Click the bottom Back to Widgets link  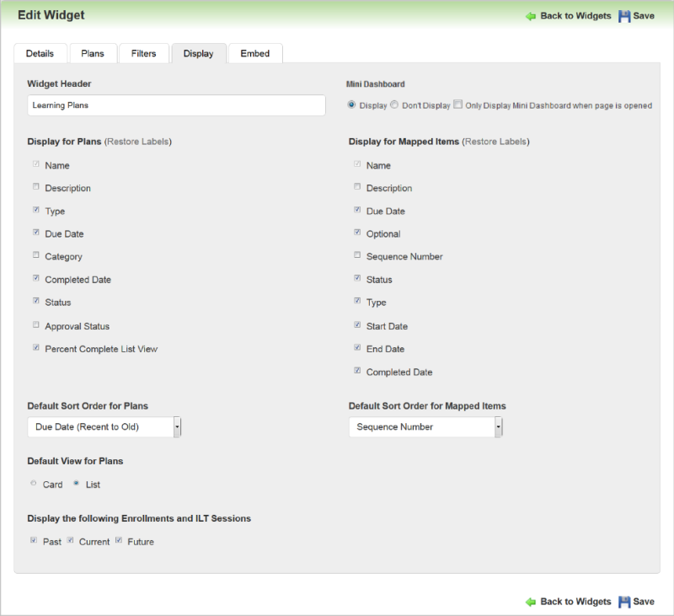575,602
